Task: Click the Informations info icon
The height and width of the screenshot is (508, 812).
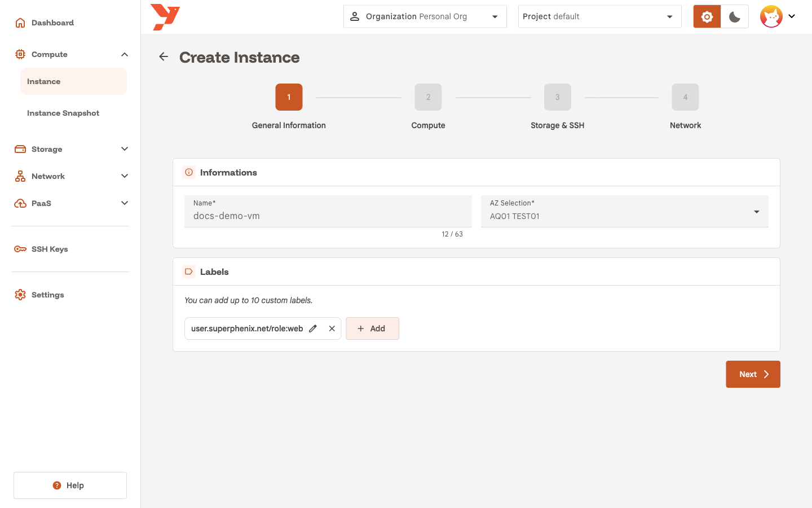Action: (x=189, y=172)
